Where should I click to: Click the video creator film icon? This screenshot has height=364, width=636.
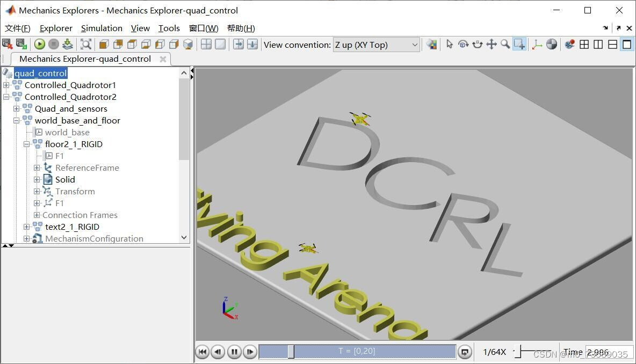(x=569, y=44)
